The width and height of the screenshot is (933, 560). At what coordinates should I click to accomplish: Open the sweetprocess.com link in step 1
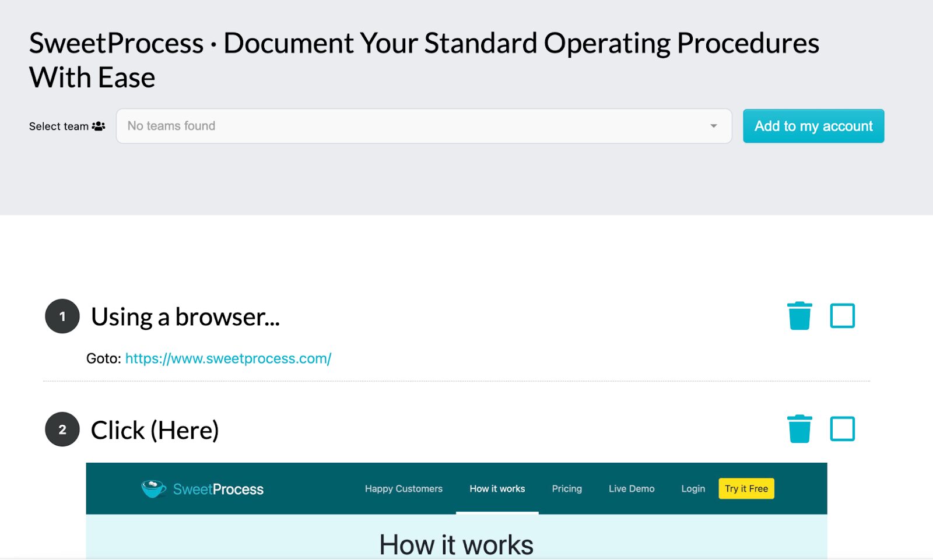pyautogui.click(x=227, y=358)
